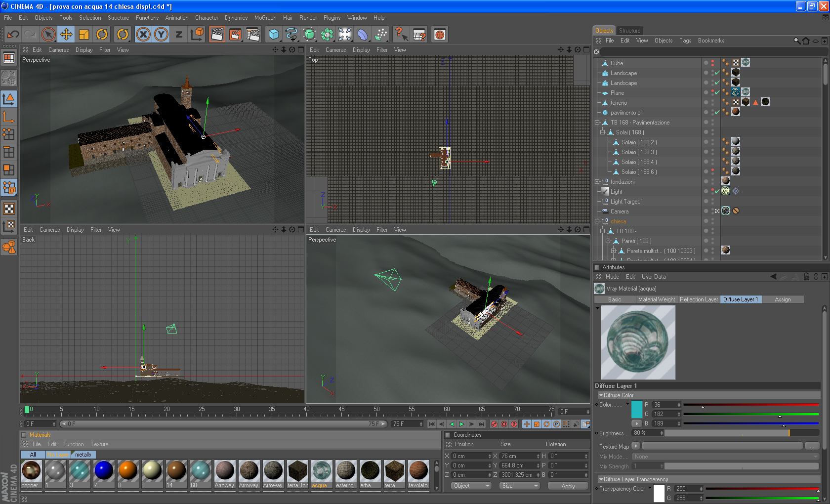
Task: Click User Data in Attributes panel
Action: (x=654, y=277)
